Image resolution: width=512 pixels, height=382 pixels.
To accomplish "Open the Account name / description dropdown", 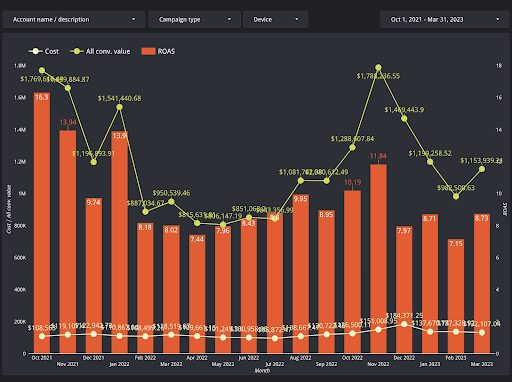I will pos(74,19).
